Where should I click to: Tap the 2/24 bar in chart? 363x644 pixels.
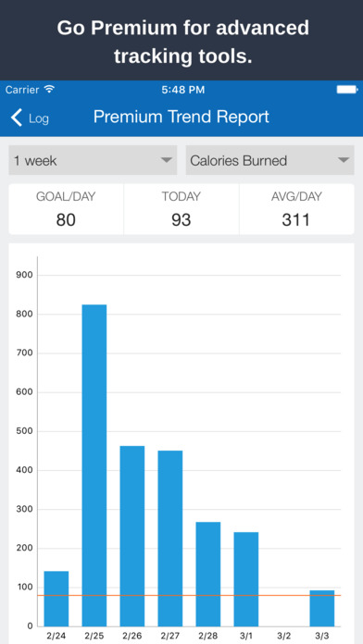tap(56, 599)
